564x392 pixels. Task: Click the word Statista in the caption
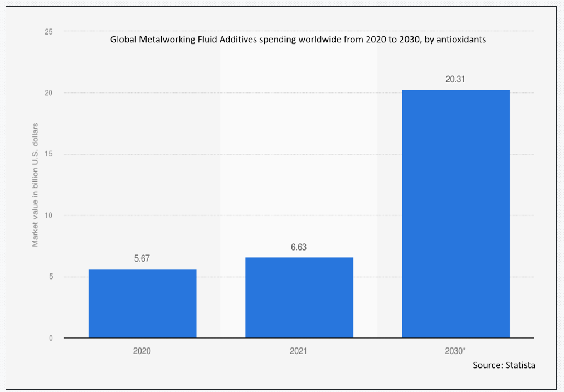520,365
